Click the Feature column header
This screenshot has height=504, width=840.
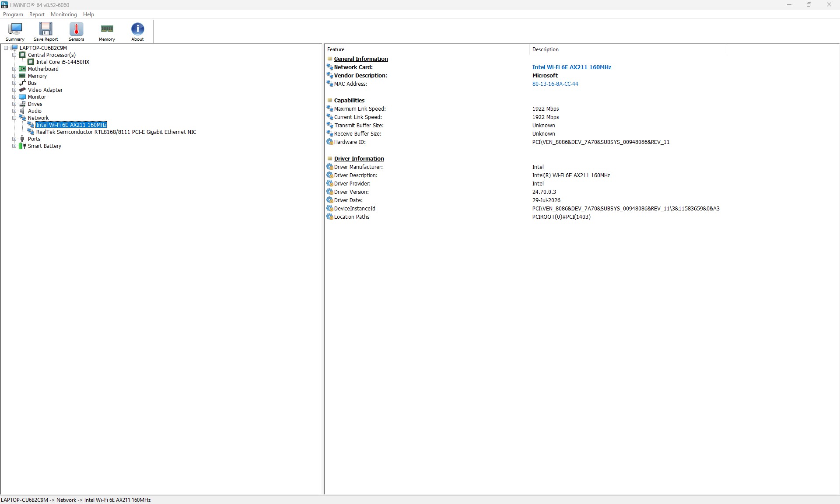coord(427,49)
